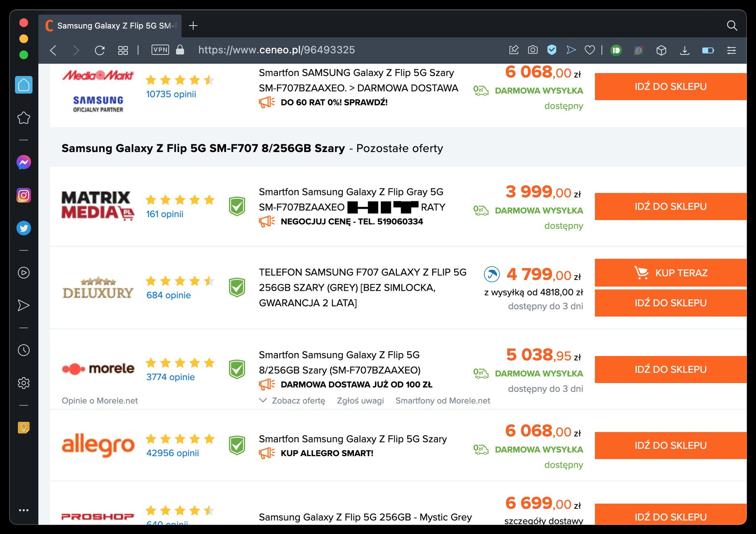Open 3774 opinie link for Morele
The width and height of the screenshot is (756, 534).
pos(170,377)
